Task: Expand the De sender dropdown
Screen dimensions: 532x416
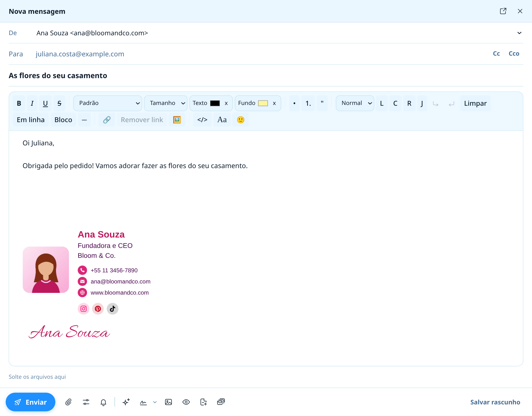Action: (x=519, y=33)
